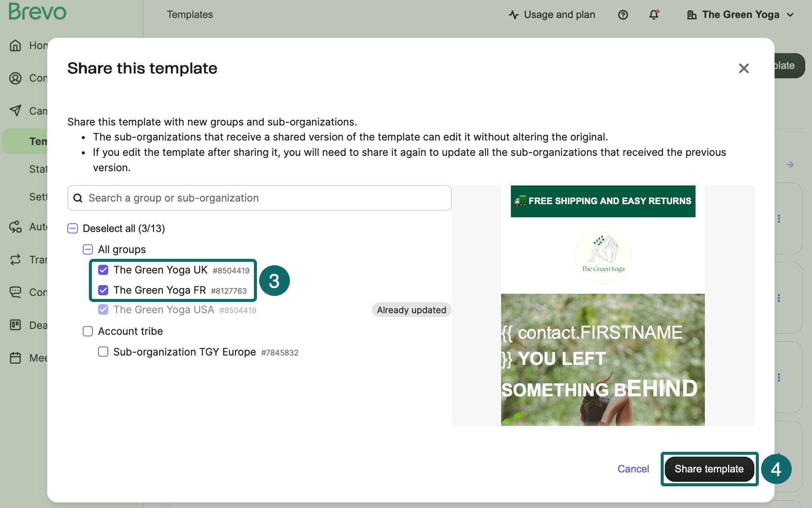The width and height of the screenshot is (812, 508).
Task: Click the Share template button
Action: (x=709, y=469)
